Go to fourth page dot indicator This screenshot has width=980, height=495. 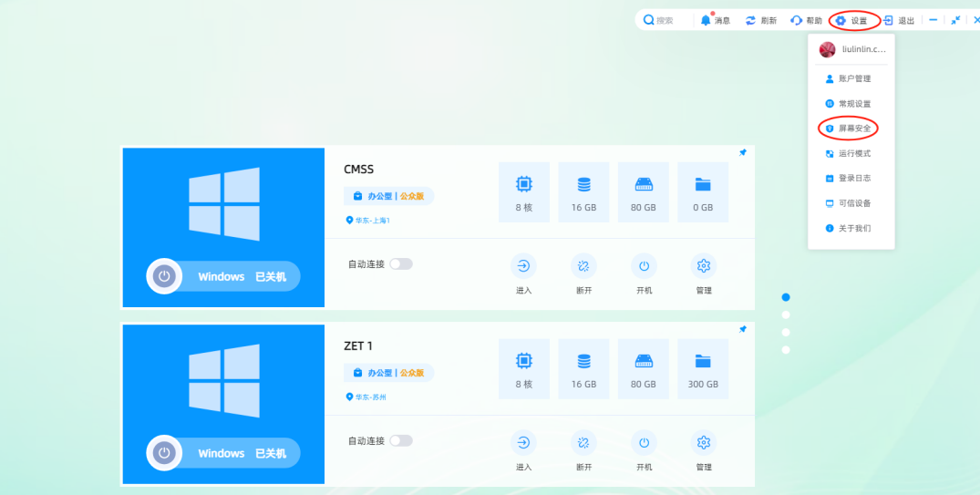click(786, 350)
